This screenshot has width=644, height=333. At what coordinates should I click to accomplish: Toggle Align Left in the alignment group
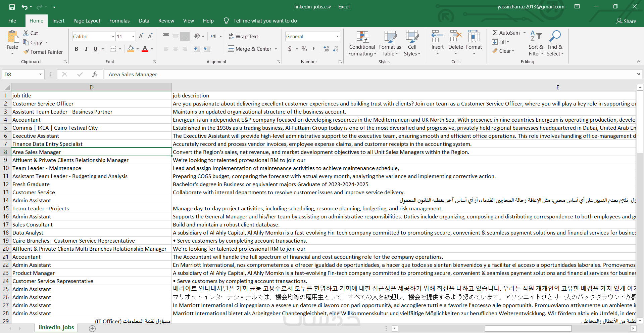166,49
